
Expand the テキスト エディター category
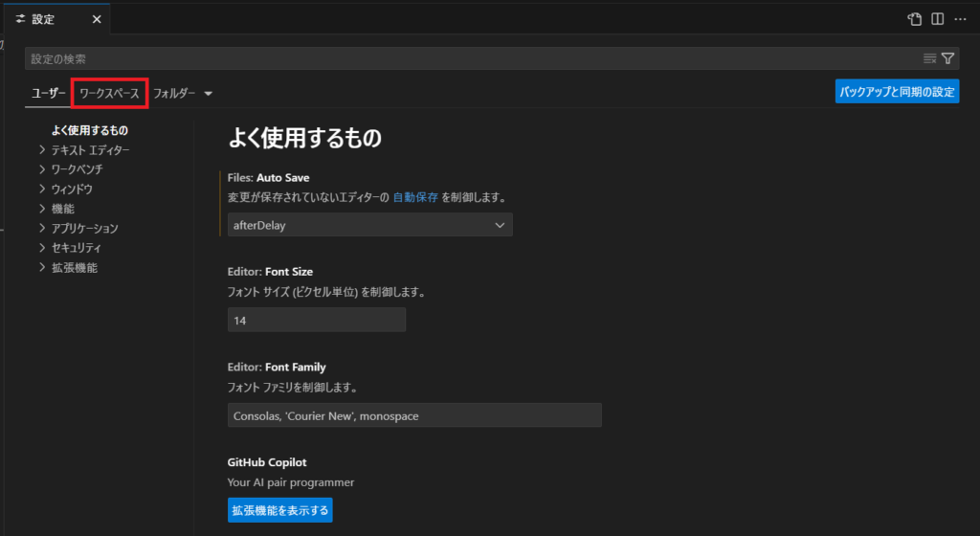42,149
